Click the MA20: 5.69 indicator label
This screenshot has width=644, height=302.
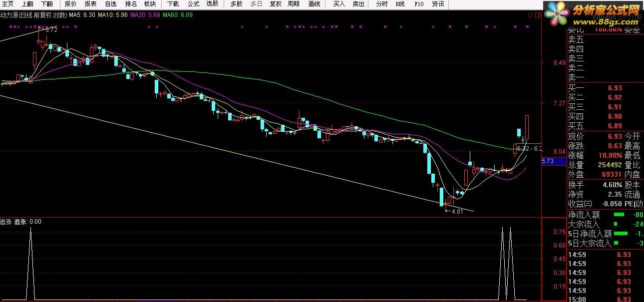coord(145,15)
